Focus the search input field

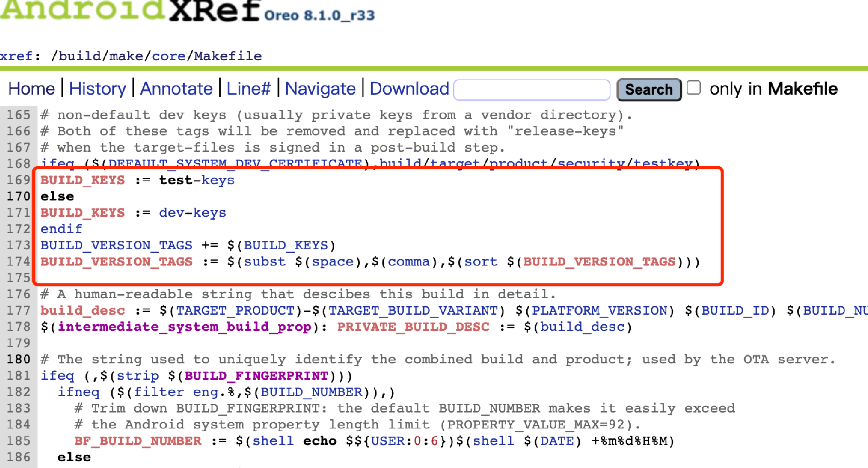click(532, 90)
